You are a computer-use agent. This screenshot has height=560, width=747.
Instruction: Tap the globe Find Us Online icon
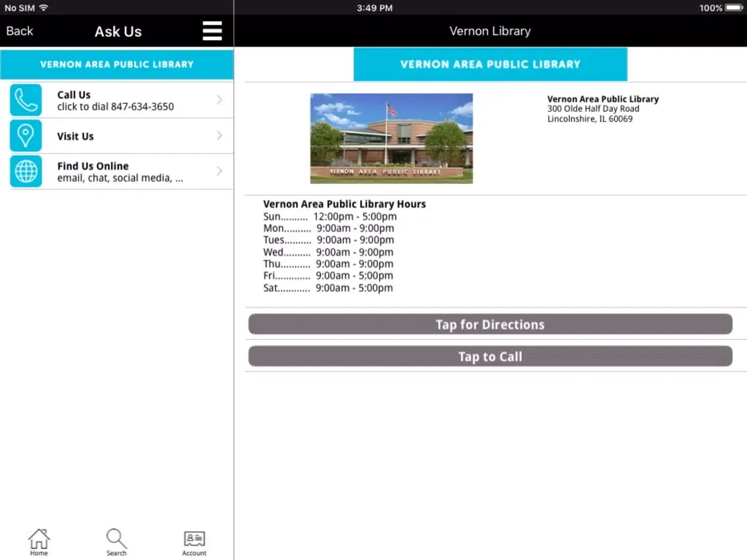pos(26,172)
